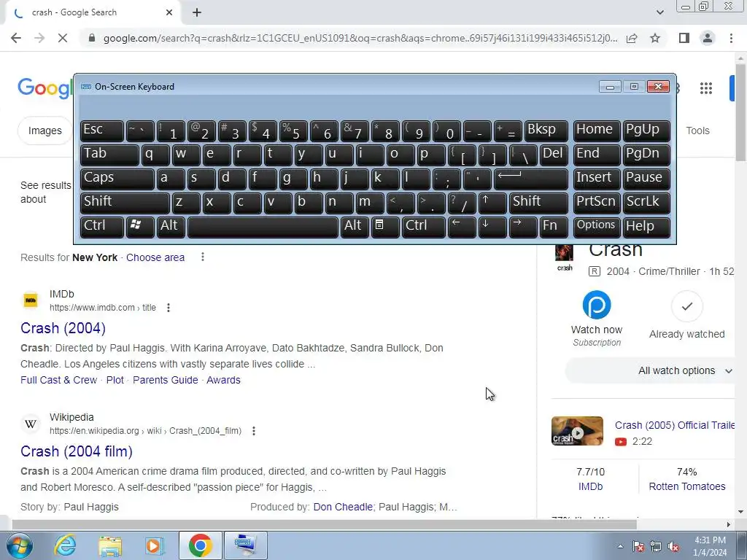
Task: Open more options for Wikipedia result
Action: [254, 431]
